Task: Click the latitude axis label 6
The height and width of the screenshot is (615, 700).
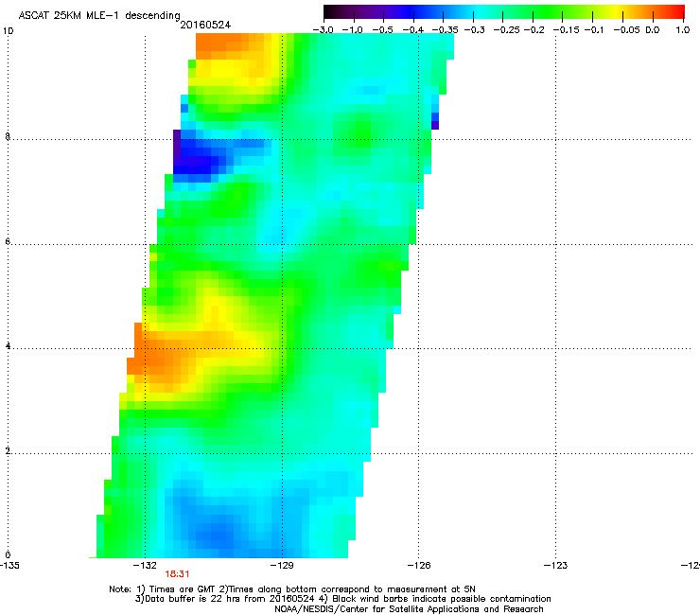Action: click(x=8, y=241)
